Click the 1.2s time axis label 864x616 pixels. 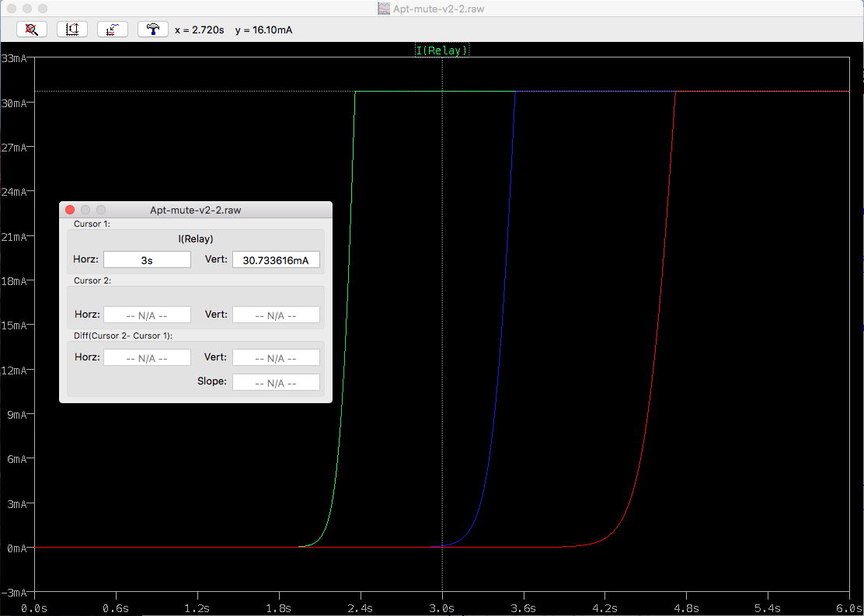click(198, 609)
